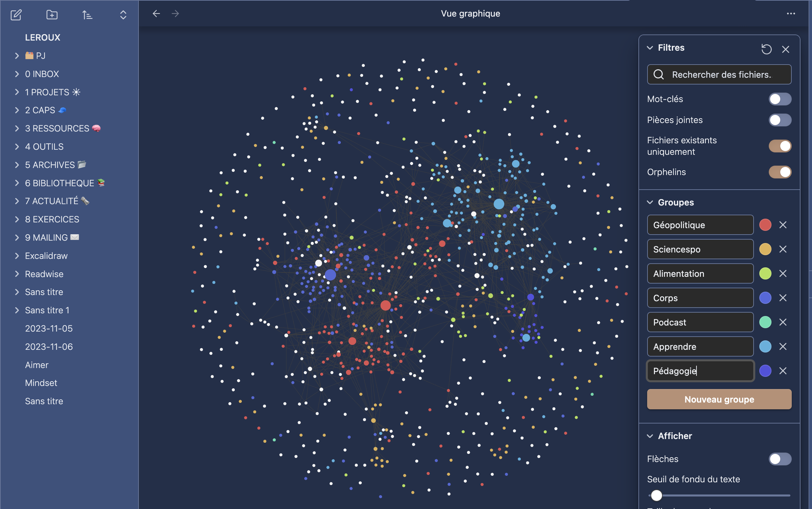Navigate back with left arrow
This screenshot has width=812, height=509.
coord(156,14)
